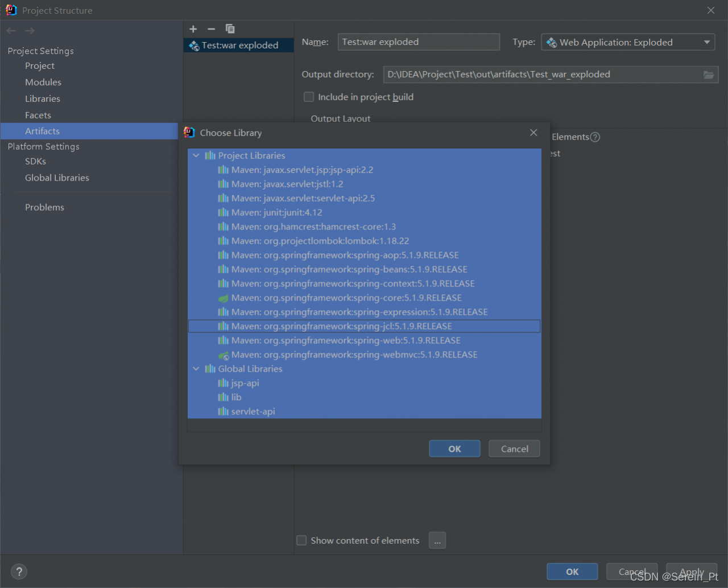Click the jstl:1.2 library icon
The image size is (728, 588).
point(224,184)
